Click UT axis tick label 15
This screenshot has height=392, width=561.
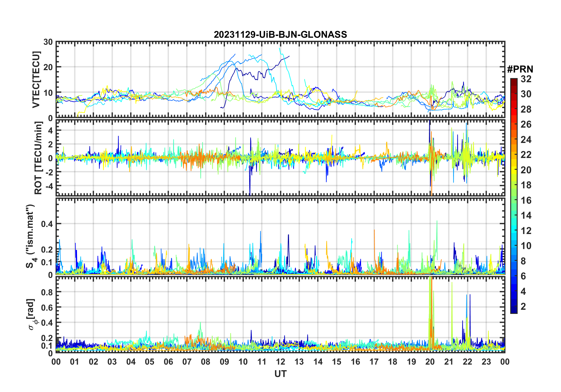[x=337, y=362]
